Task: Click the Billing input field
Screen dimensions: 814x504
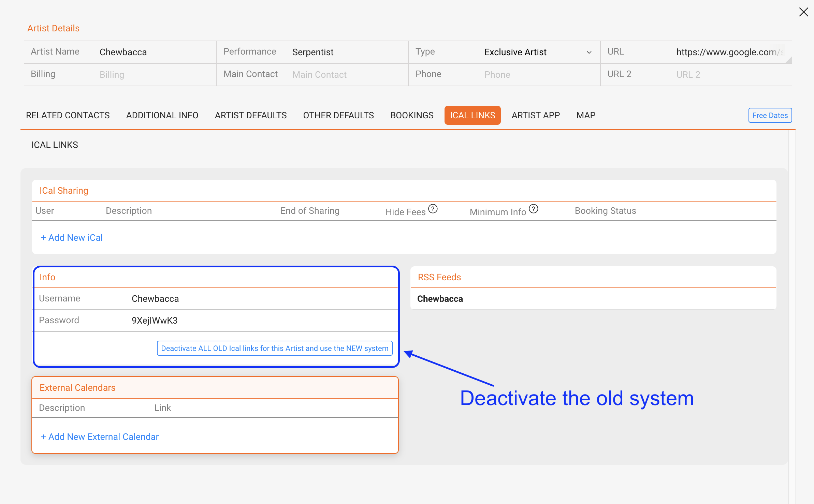Action: [x=155, y=75]
